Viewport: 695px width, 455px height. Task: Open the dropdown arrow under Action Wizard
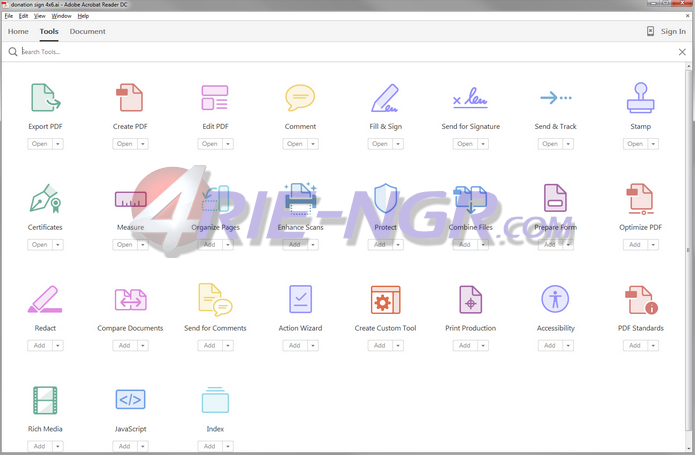(313, 346)
